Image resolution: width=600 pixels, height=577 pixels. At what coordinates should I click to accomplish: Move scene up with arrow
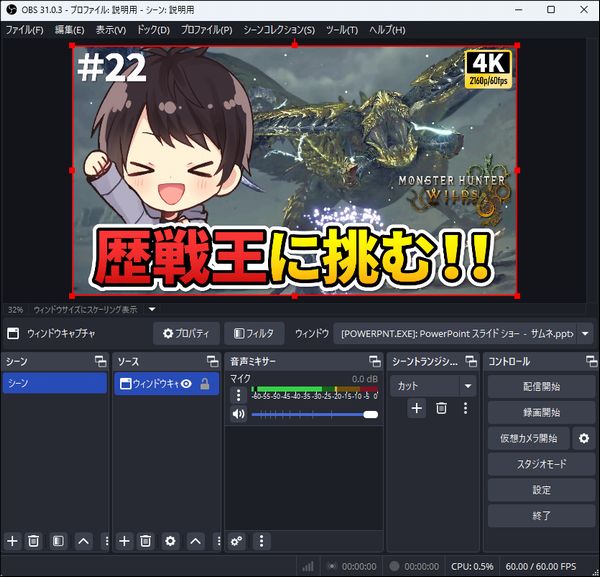(83, 541)
